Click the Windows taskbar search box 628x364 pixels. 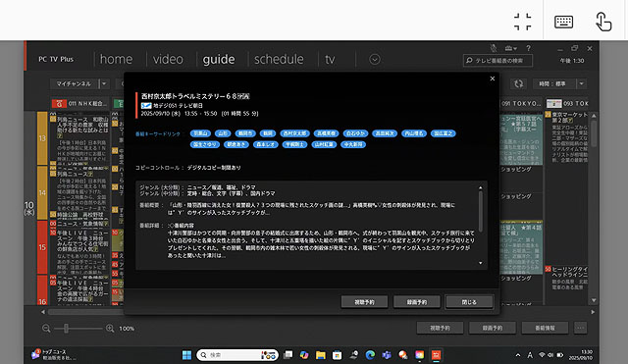tap(237, 355)
